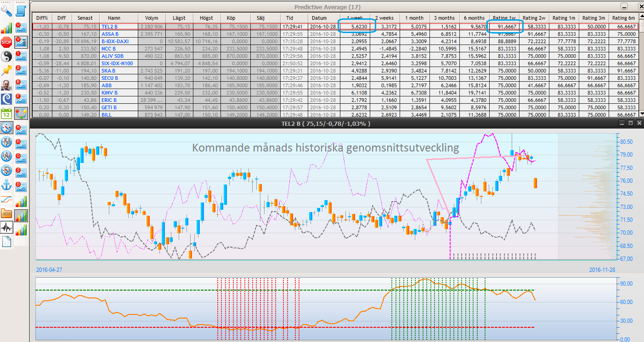Image resolution: width=644 pixels, height=342 pixels.
Task: Sort by the Volym column header
Action: pos(152,18)
